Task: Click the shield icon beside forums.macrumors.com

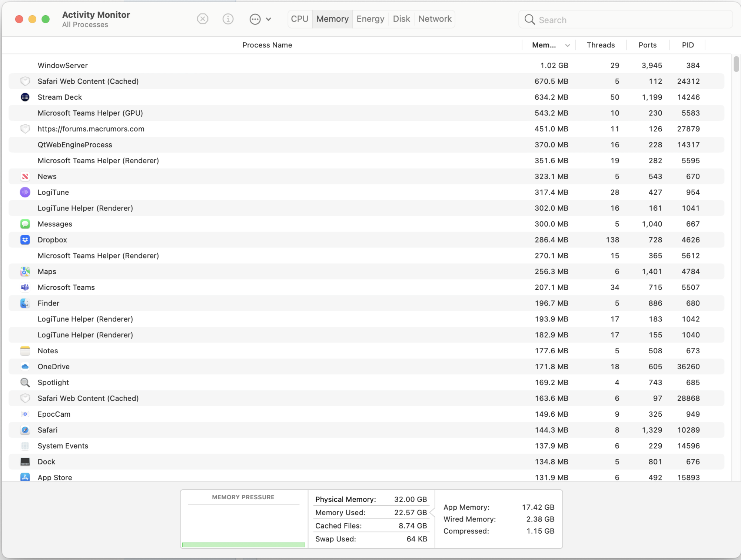Action: [25, 129]
